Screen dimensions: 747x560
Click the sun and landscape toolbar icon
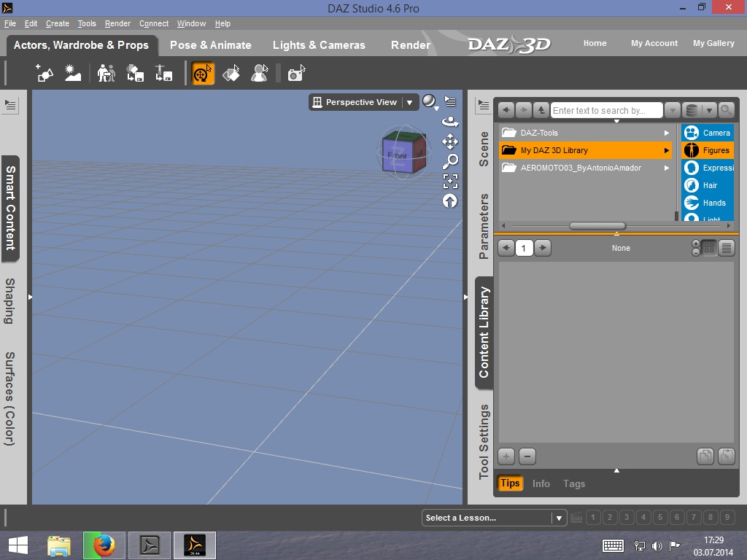(x=73, y=74)
